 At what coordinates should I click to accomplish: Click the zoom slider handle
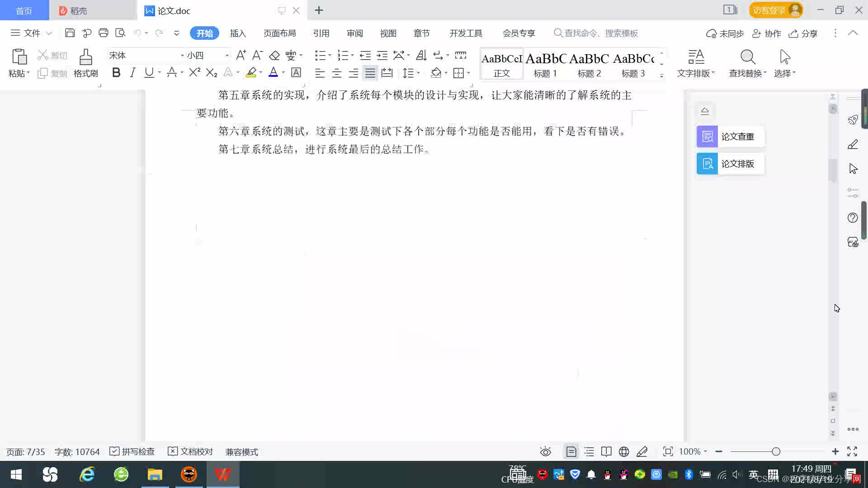point(776,451)
